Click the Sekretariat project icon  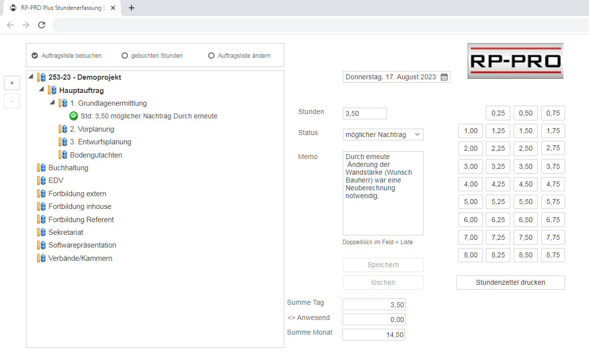[x=42, y=232]
